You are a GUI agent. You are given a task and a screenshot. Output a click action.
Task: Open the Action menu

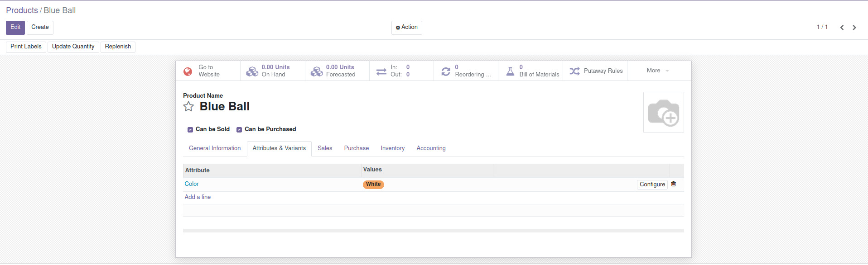pos(407,28)
